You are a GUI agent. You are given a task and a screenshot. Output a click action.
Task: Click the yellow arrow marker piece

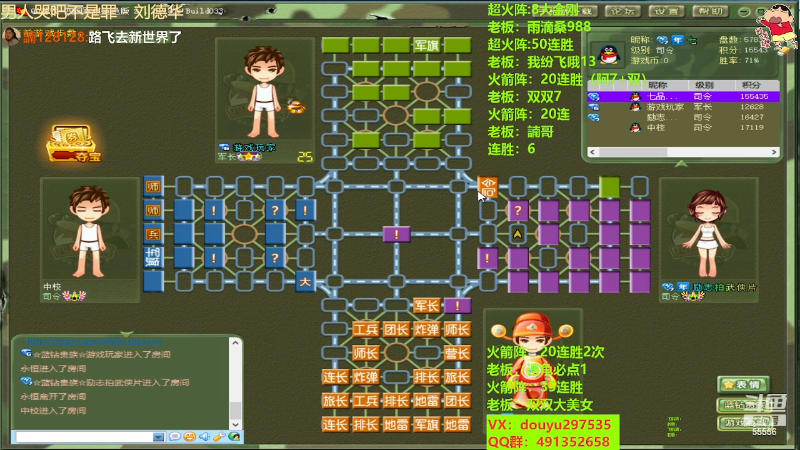tap(518, 234)
